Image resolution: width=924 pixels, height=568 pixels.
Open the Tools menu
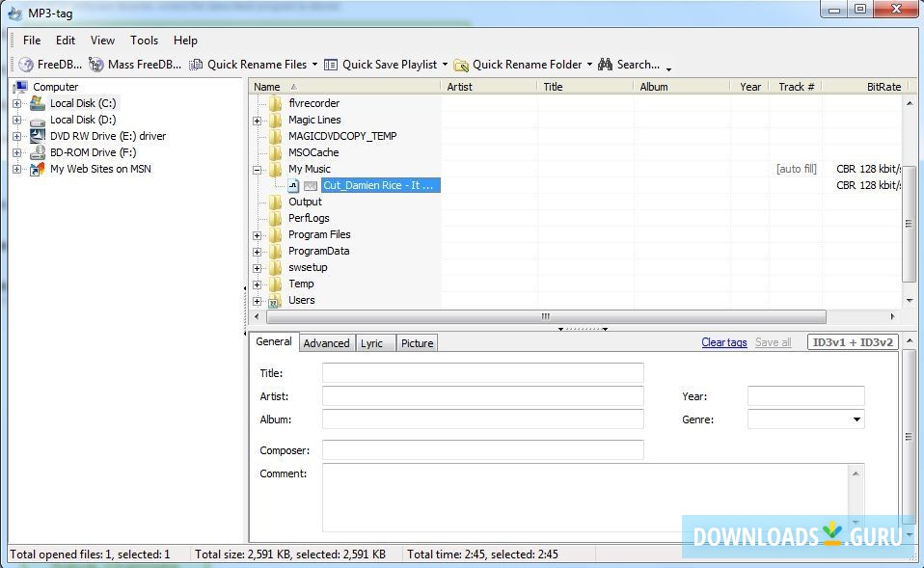click(x=145, y=41)
